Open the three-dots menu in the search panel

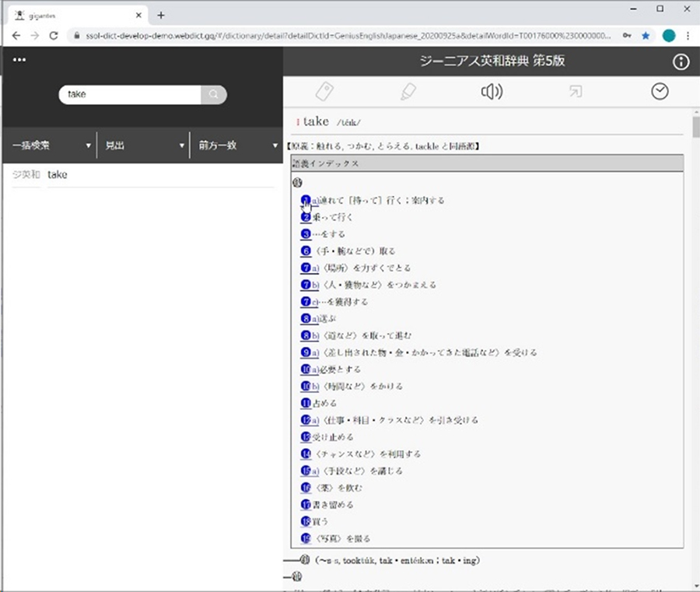(x=19, y=60)
